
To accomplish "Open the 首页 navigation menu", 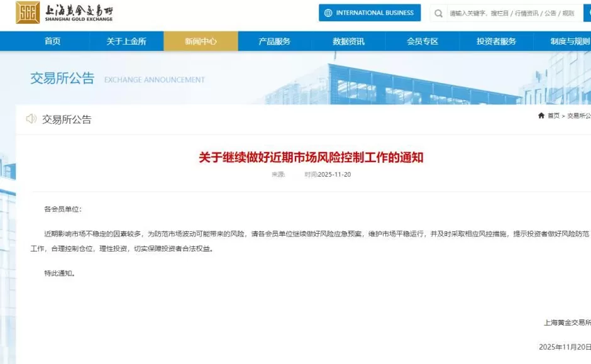I will click(52, 41).
